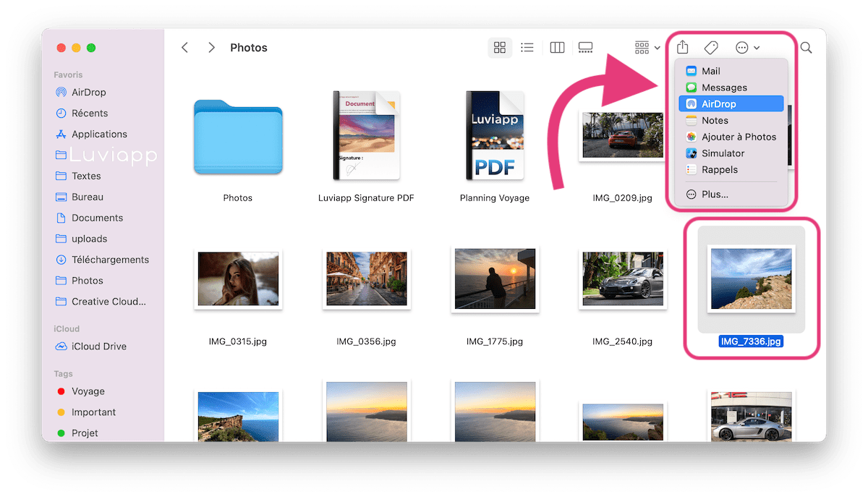Click Photos app icon in share menu
The image size is (868, 497).
(691, 137)
